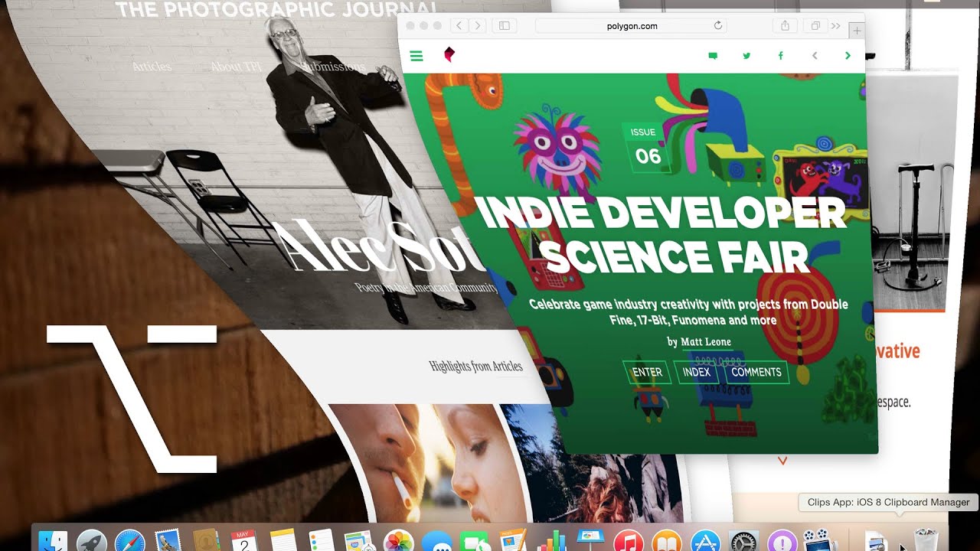980x551 pixels.
Task: Go to previous Polygon article with left chevron
Action: tap(815, 56)
